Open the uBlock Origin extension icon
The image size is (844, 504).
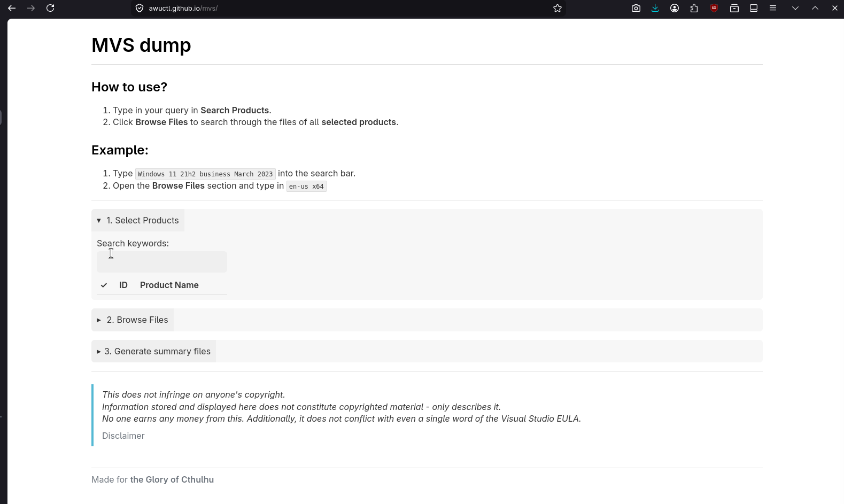click(x=714, y=8)
